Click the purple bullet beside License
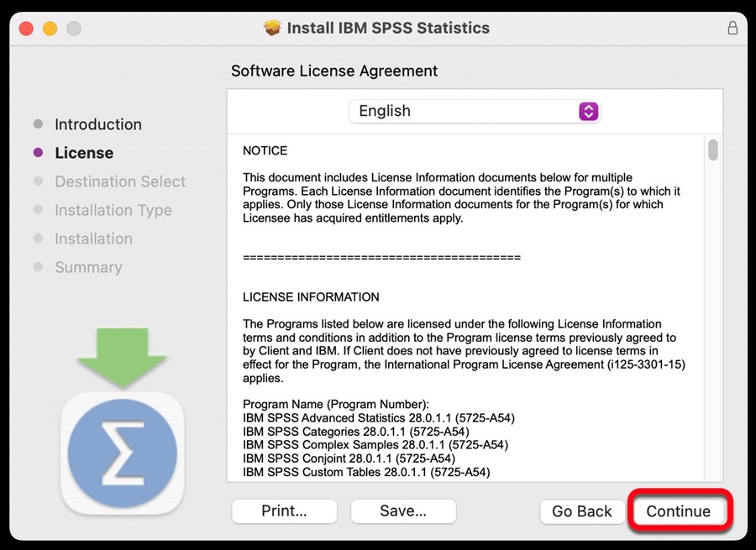Image resolution: width=756 pixels, height=550 pixels. point(38,153)
